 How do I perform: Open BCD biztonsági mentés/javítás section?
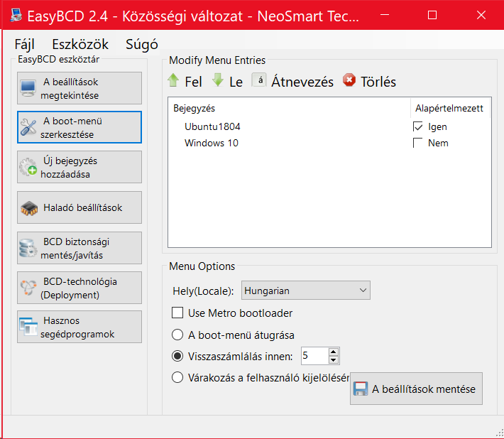(x=80, y=248)
